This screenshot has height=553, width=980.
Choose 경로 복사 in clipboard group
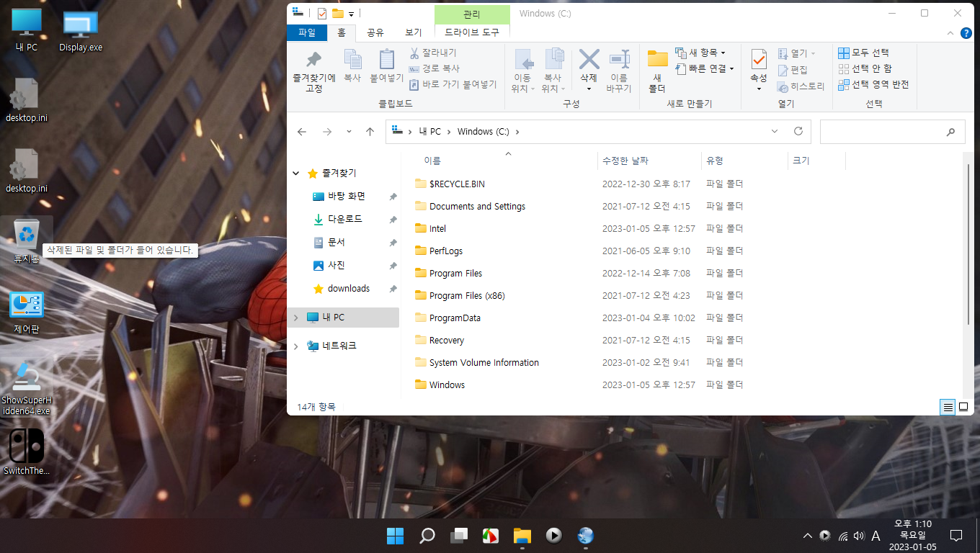pos(434,68)
